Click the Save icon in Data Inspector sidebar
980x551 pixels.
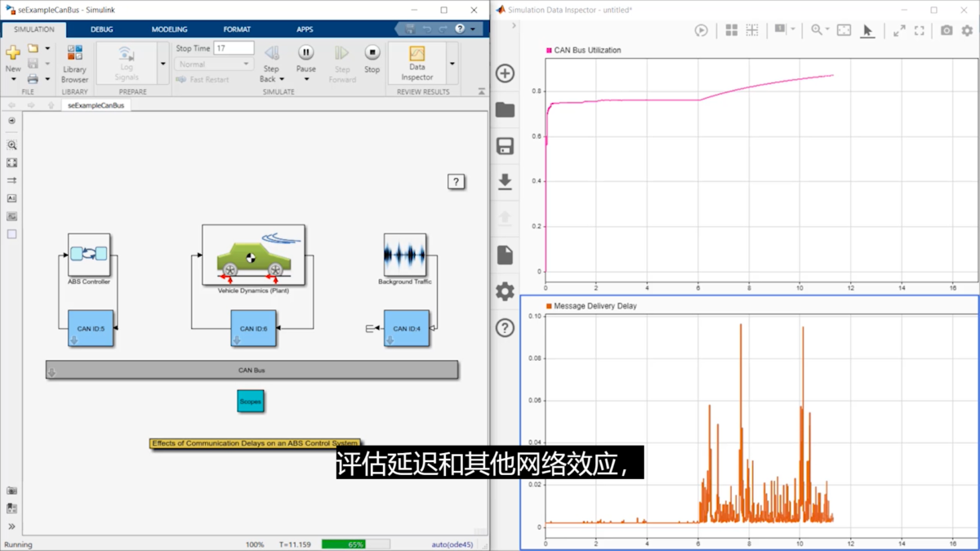tap(505, 146)
